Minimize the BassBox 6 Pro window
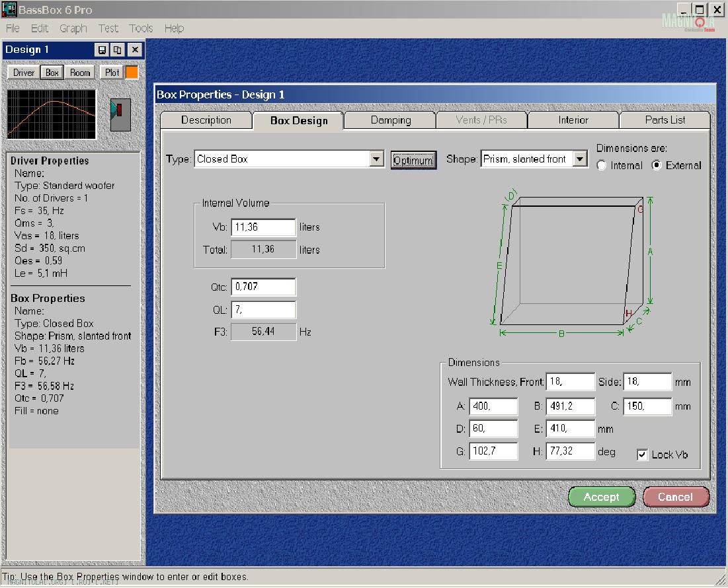This screenshot has width=728, height=588. (684, 10)
